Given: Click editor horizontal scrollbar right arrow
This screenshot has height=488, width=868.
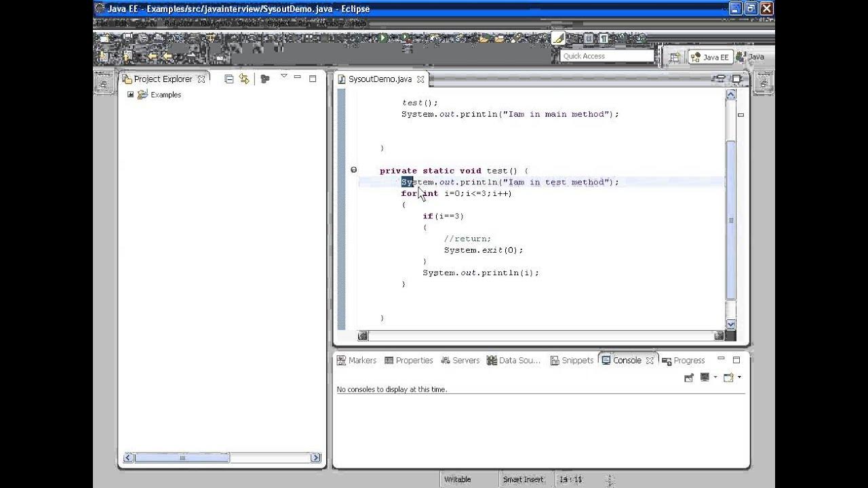Looking at the screenshot, I should coord(719,335).
